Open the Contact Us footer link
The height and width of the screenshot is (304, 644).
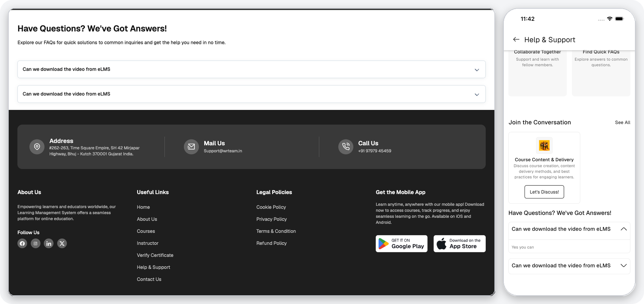pos(149,280)
